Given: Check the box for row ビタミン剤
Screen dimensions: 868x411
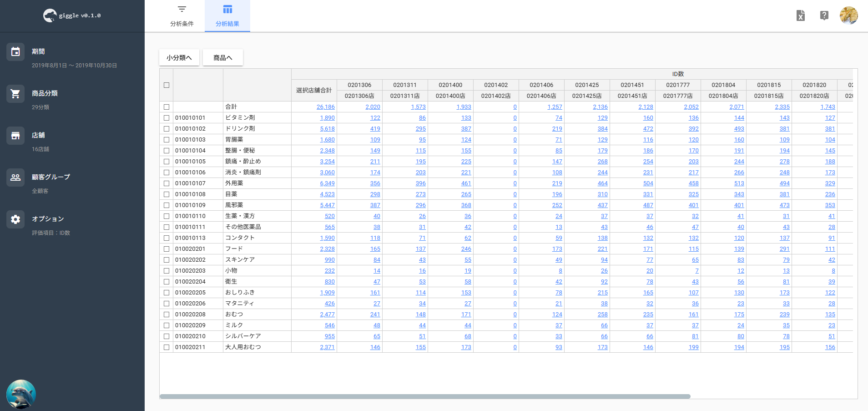Looking at the screenshot, I should point(167,118).
